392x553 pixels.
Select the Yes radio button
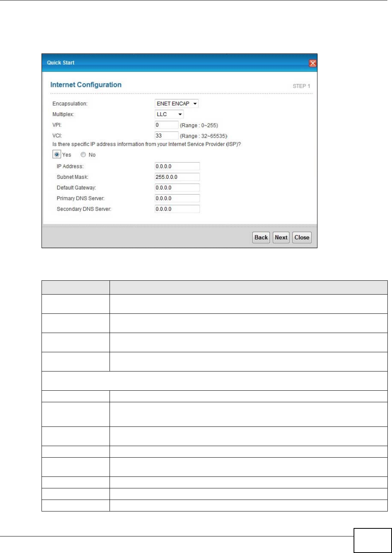pos(57,155)
